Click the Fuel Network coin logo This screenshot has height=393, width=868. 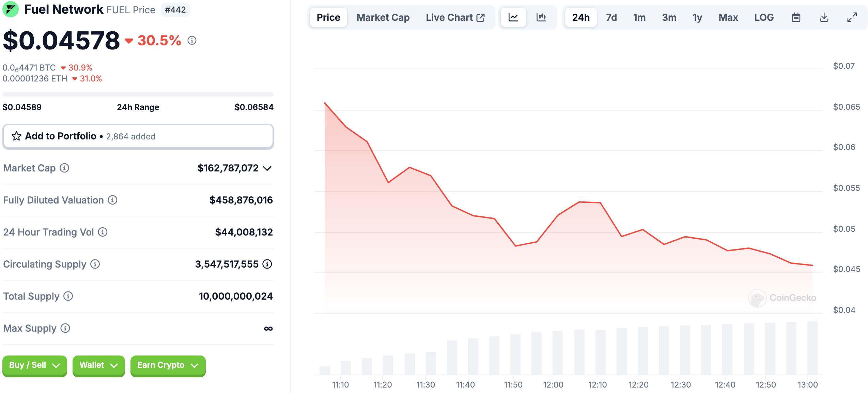pyautogui.click(x=11, y=9)
